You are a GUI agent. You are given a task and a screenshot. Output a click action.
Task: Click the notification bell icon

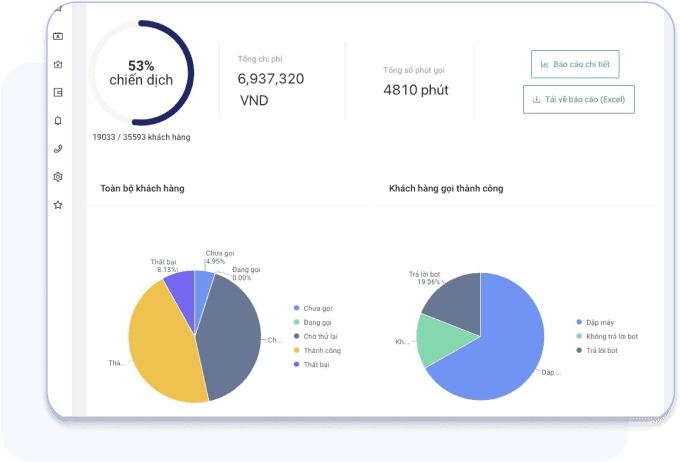click(58, 120)
